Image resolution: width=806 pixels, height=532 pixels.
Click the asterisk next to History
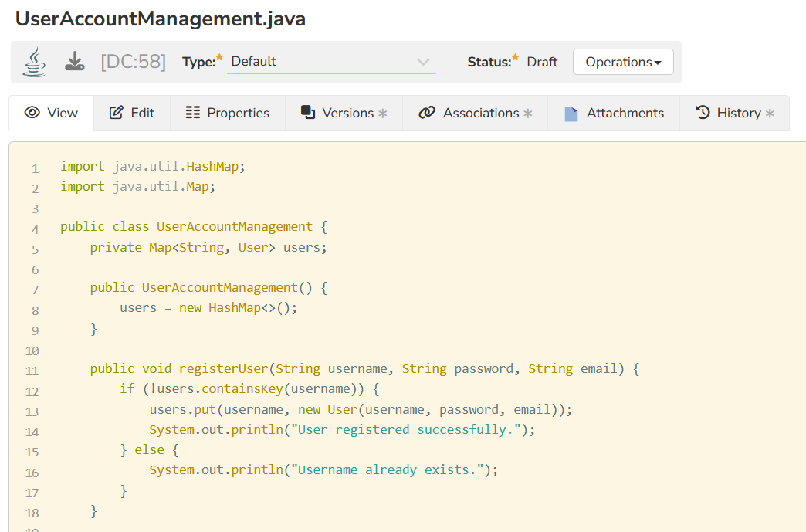[770, 114]
